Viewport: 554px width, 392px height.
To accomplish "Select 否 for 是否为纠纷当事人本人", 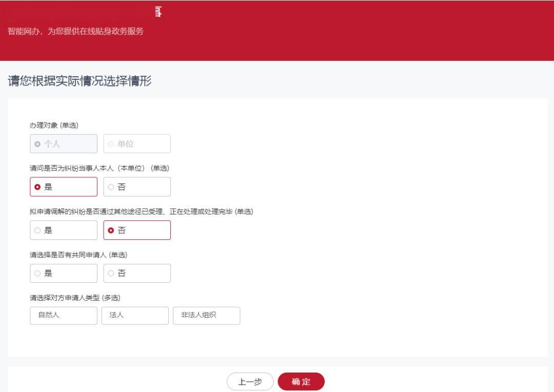I will coord(136,187).
